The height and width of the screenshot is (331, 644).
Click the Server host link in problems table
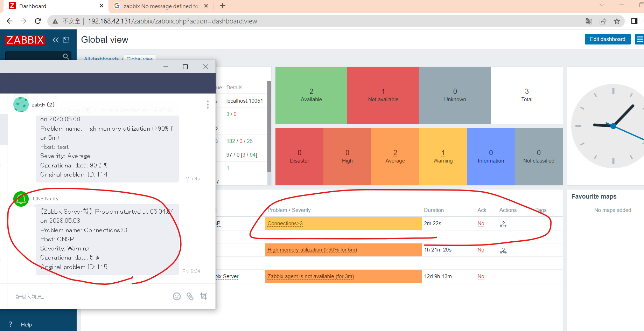tap(227, 276)
